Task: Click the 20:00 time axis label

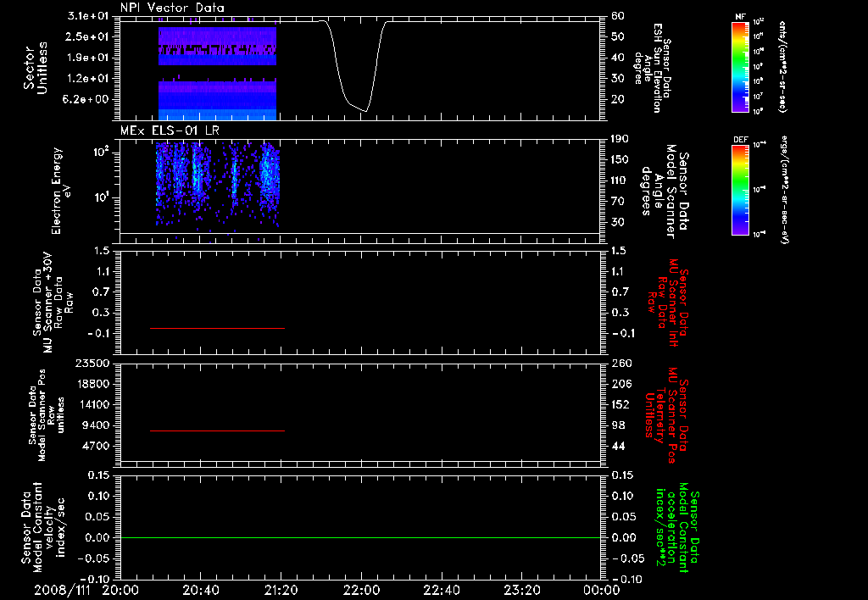Action: pos(120,590)
